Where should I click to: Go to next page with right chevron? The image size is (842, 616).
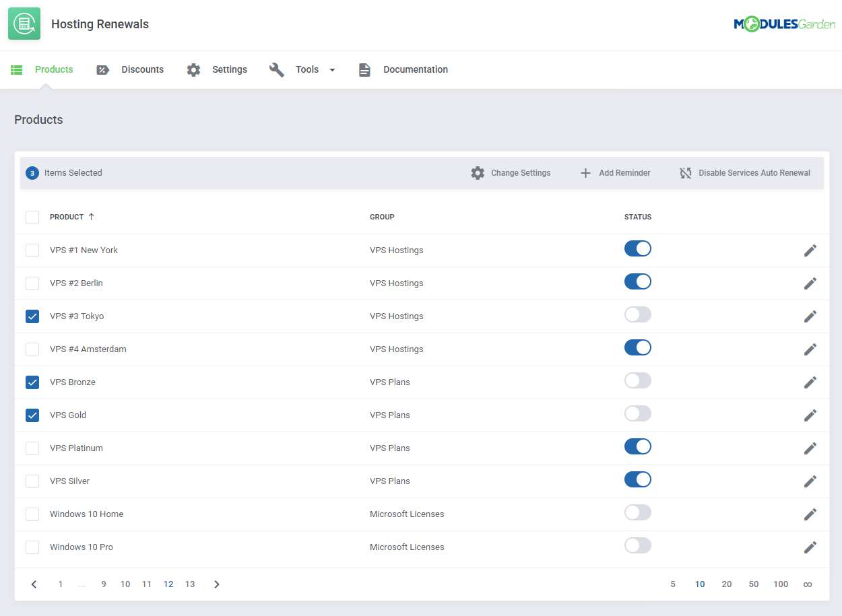[x=216, y=584]
